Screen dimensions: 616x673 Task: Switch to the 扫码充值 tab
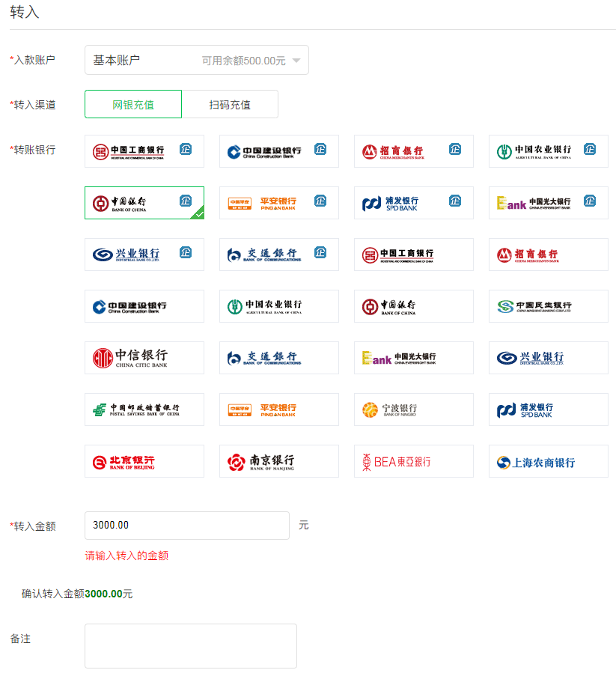tap(230, 104)
